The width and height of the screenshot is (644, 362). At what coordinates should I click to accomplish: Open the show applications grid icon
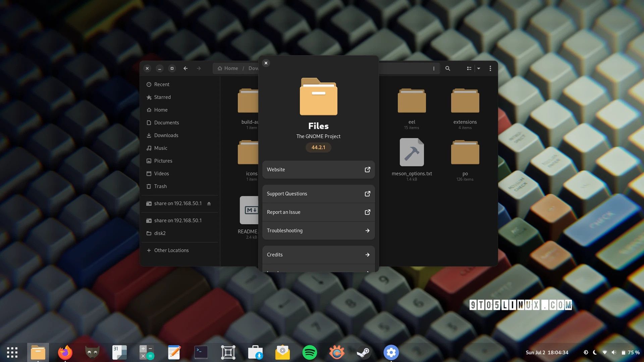click(x=12, y=352)
